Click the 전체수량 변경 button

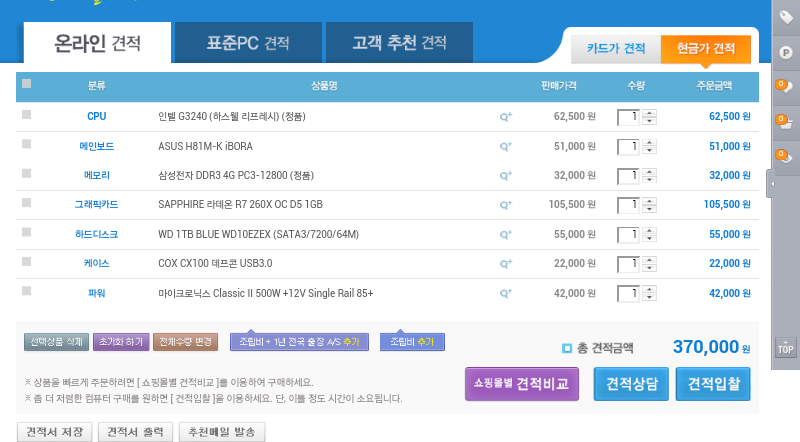[x=185, y=342]
